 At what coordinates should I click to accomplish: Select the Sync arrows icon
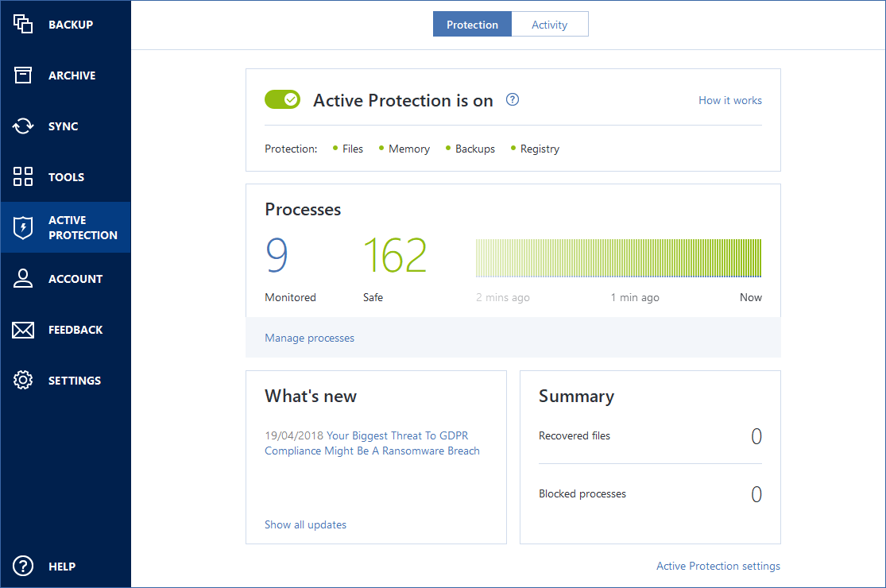tap(23, 126)
